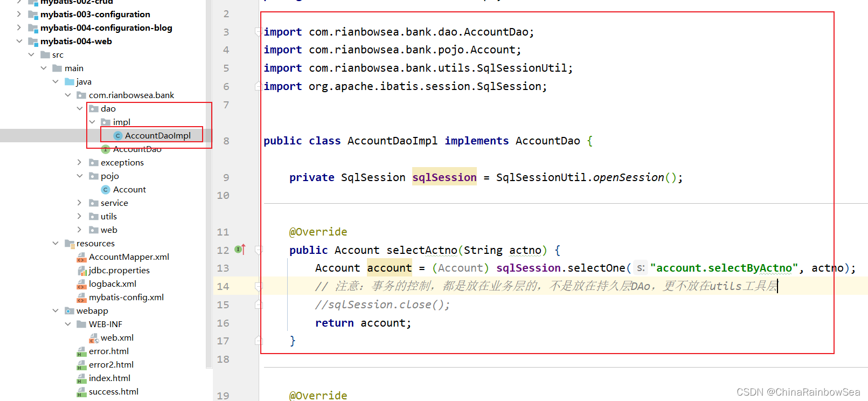
Task: Click the jdbc.properties file icon
Action: [x=82, y=271]
